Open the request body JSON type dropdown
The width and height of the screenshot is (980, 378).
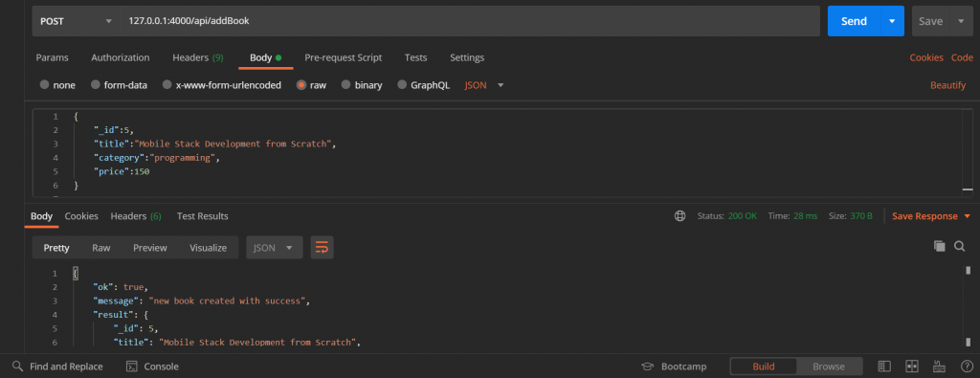coord(484,85)
